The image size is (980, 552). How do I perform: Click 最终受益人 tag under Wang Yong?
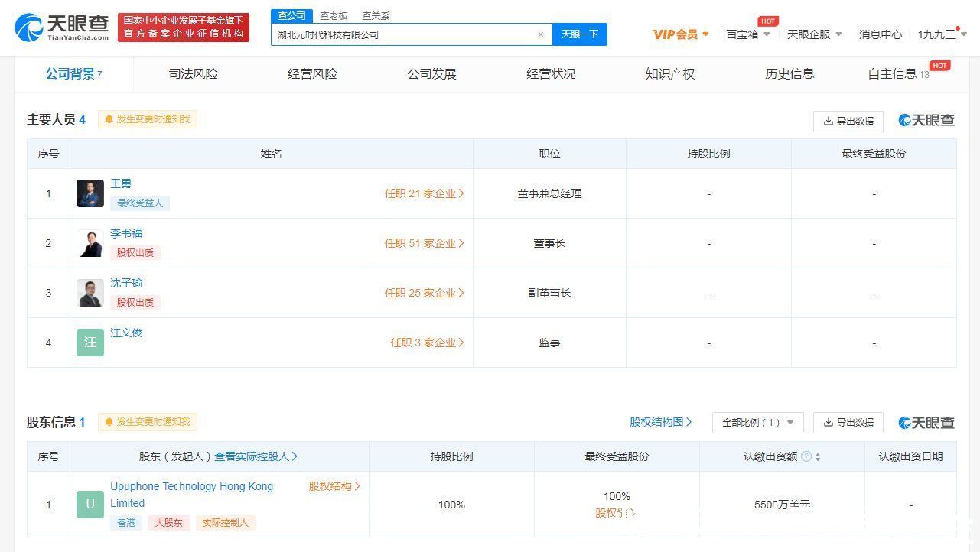pyautogui.click(x=140, y=203)
